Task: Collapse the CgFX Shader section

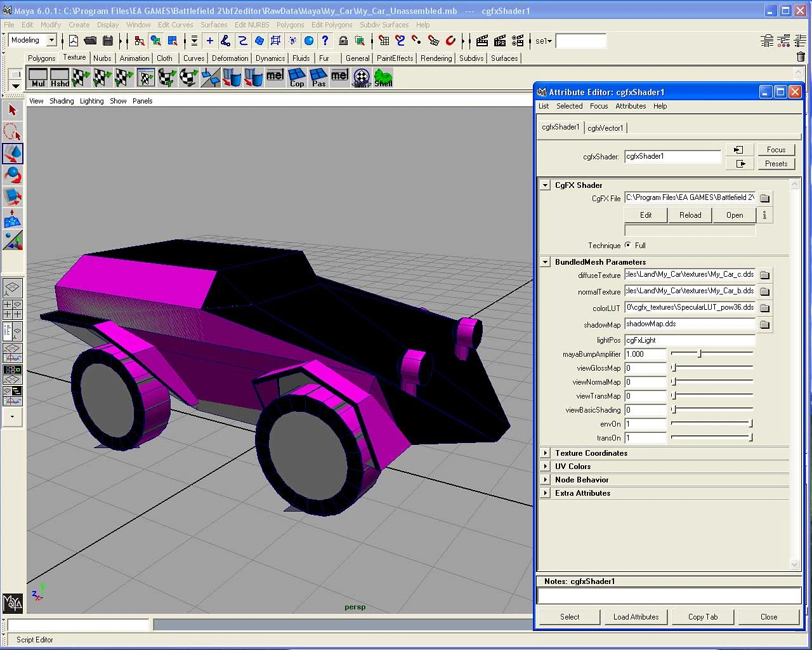Action: pyautogui.click(x=545, y=185)
